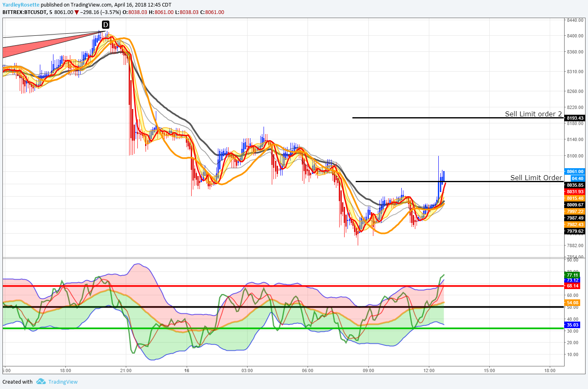Click the 8100.00 price scale label

[575, 156]
